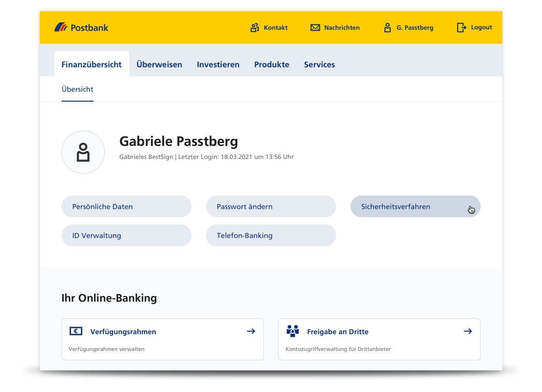The height and width of the screenshot is (392, 542).
Task: Open the Freigabe an Dritte heading
Action: pos(338,331)
